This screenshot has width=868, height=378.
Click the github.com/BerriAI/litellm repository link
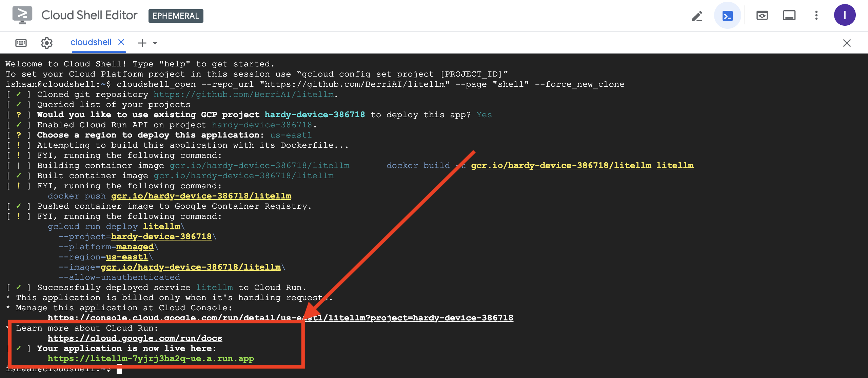pyautogui.click(x=243, y=94)
